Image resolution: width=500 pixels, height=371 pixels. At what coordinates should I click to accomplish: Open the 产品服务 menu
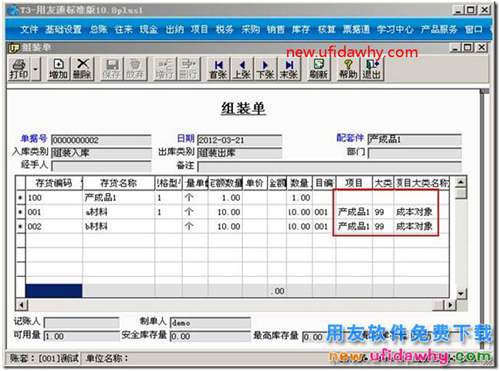click(x=439, y=29)
